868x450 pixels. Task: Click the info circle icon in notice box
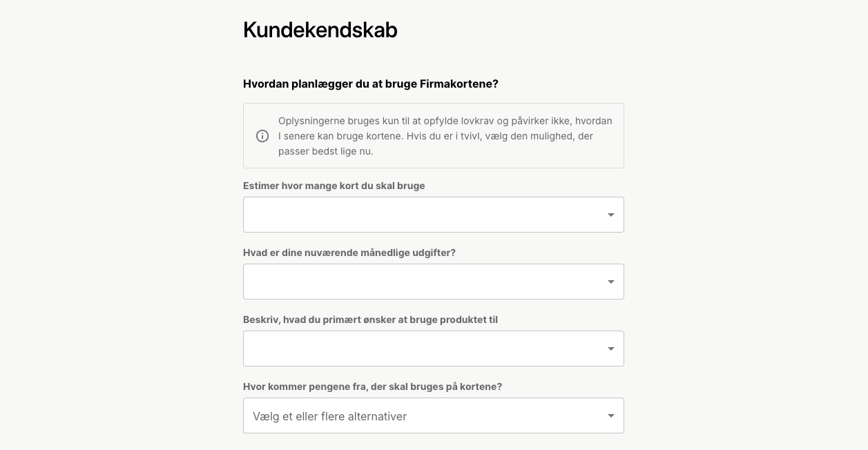click(262, 136)
